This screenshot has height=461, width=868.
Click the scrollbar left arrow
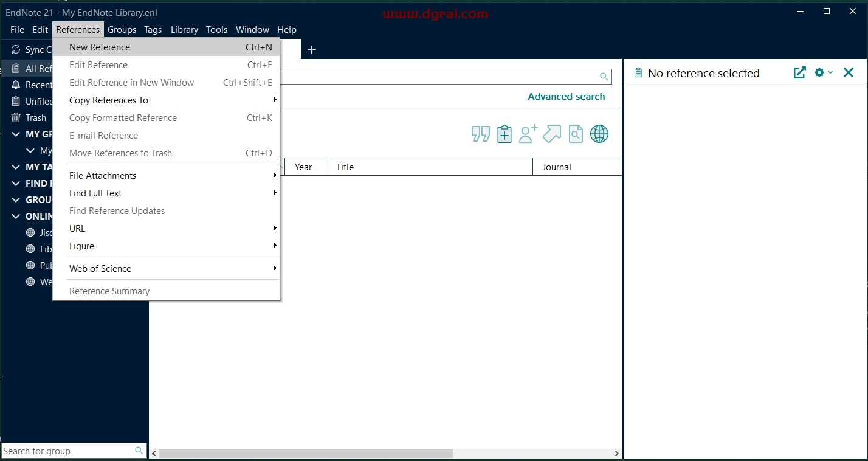[x=154, y=453]
